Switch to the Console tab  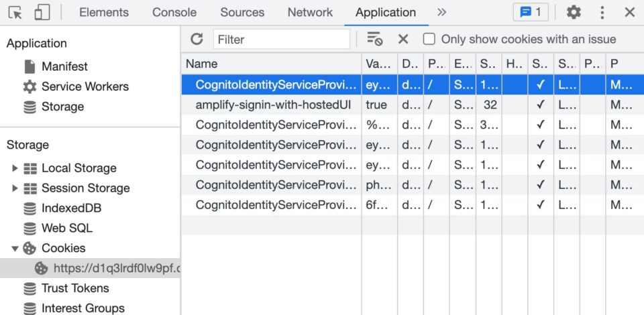176,13
